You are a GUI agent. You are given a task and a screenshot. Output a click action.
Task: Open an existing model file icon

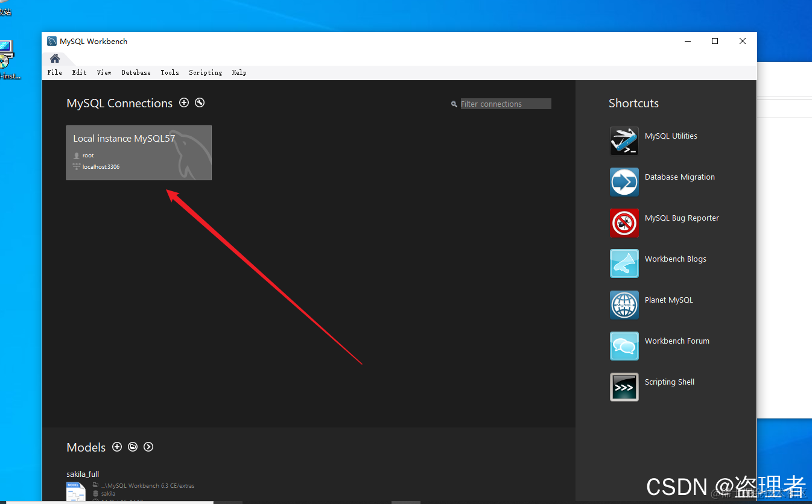click(x=133, y=447)
